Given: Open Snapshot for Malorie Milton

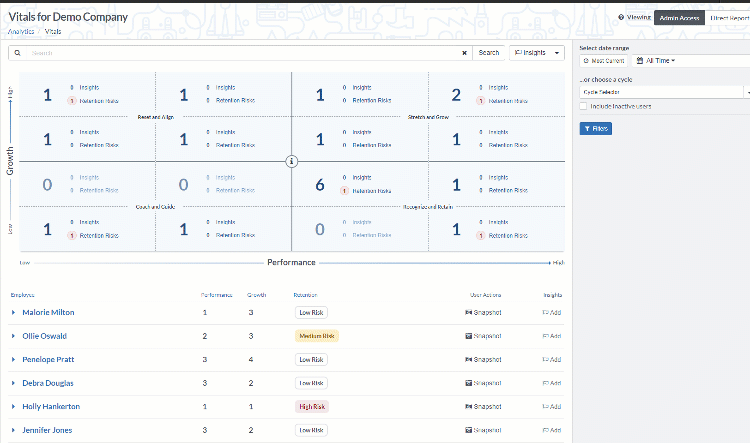Looking at the screenshot, I should [483, 312].
